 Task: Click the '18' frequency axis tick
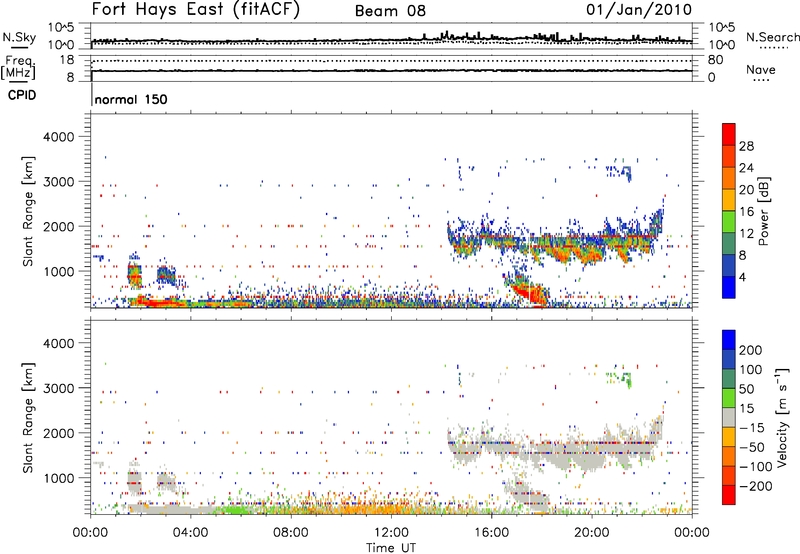(x=67, y=60)
